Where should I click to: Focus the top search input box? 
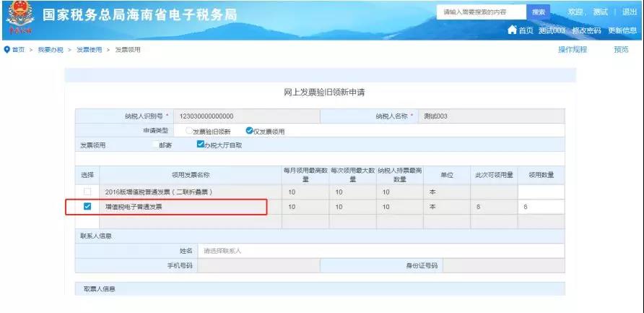[482, 12]
